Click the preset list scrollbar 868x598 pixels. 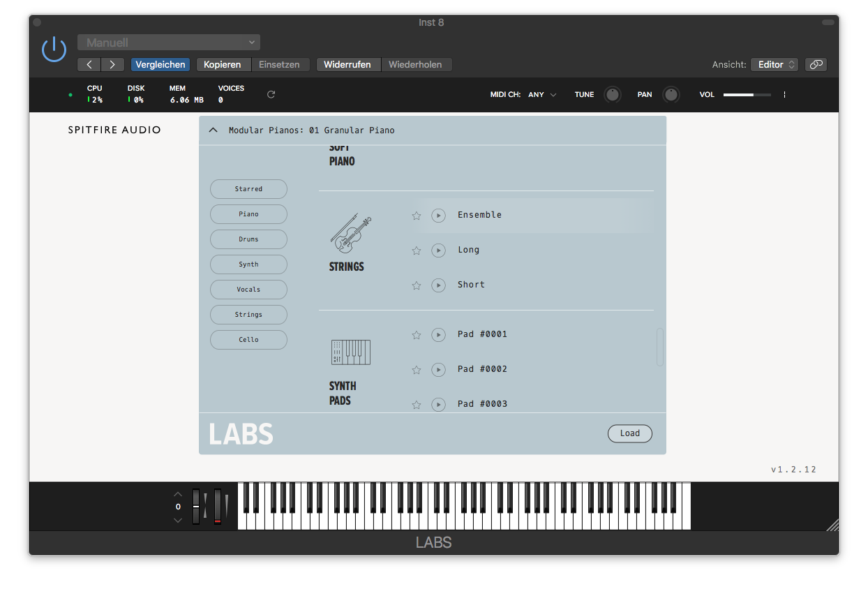click(660, 347)
